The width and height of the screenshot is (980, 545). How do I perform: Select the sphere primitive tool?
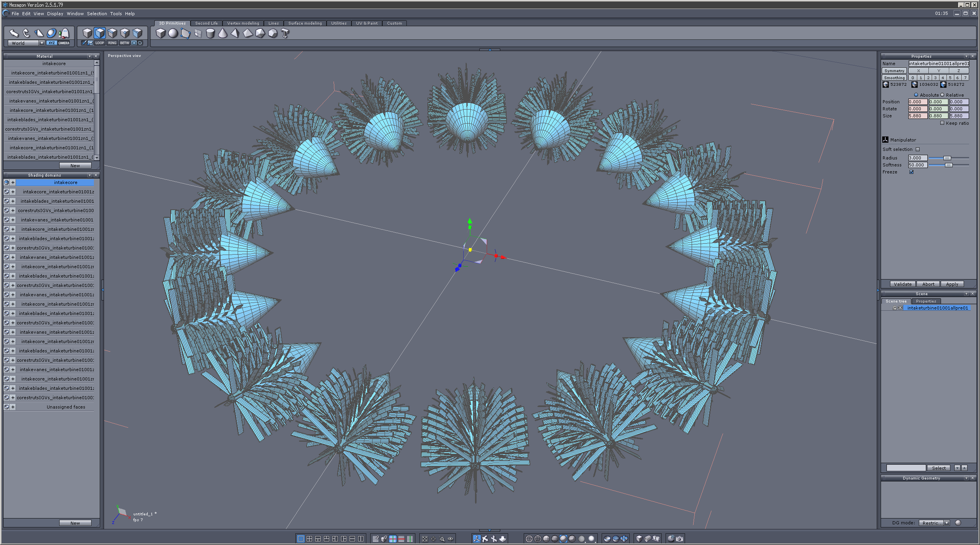(173, 34)
